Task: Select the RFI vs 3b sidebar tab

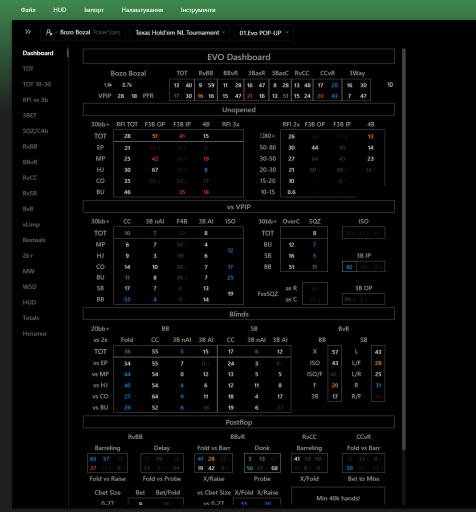Action: coord(35,100)
